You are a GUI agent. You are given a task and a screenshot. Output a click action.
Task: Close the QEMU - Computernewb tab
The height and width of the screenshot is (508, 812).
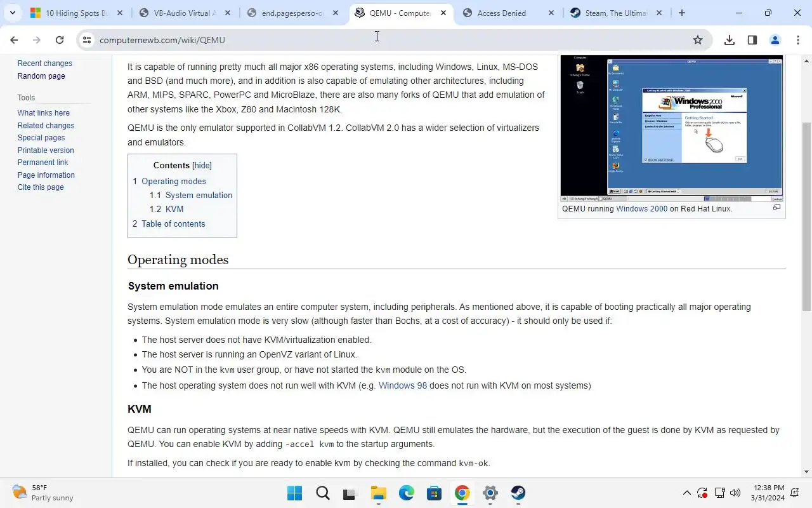pos(443,13)
